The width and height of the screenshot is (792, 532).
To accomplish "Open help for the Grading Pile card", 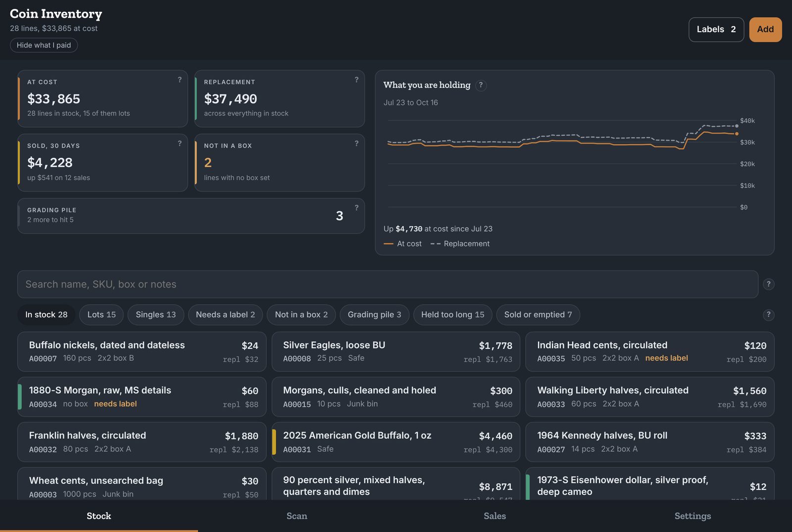I will click(x=356, y=208).
